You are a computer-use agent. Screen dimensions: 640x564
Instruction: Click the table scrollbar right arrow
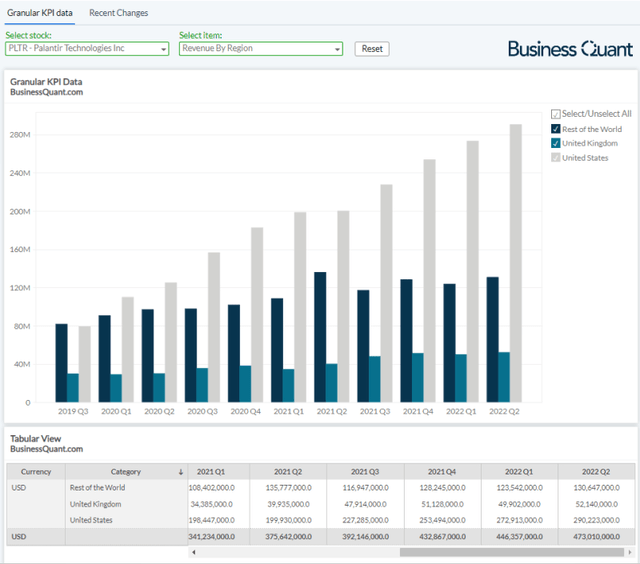click(x=631, y=552)
